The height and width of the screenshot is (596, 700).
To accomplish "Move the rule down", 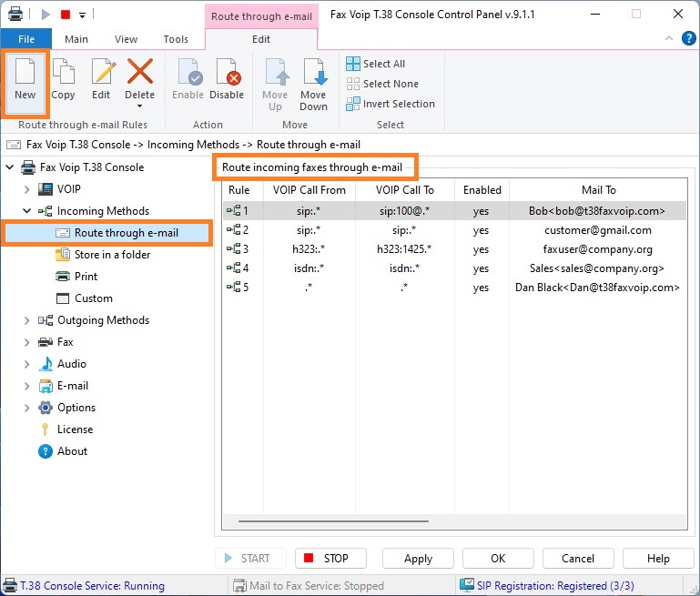I will coord(314,85).
